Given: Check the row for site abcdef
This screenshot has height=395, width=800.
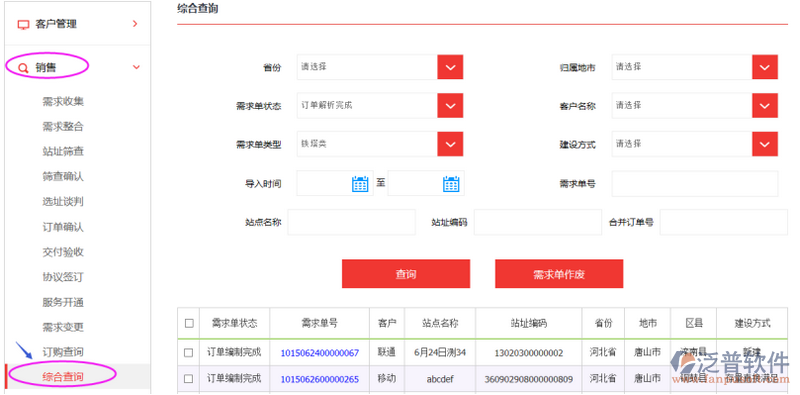Looking at the screenshot, I should tap(189, 379).
